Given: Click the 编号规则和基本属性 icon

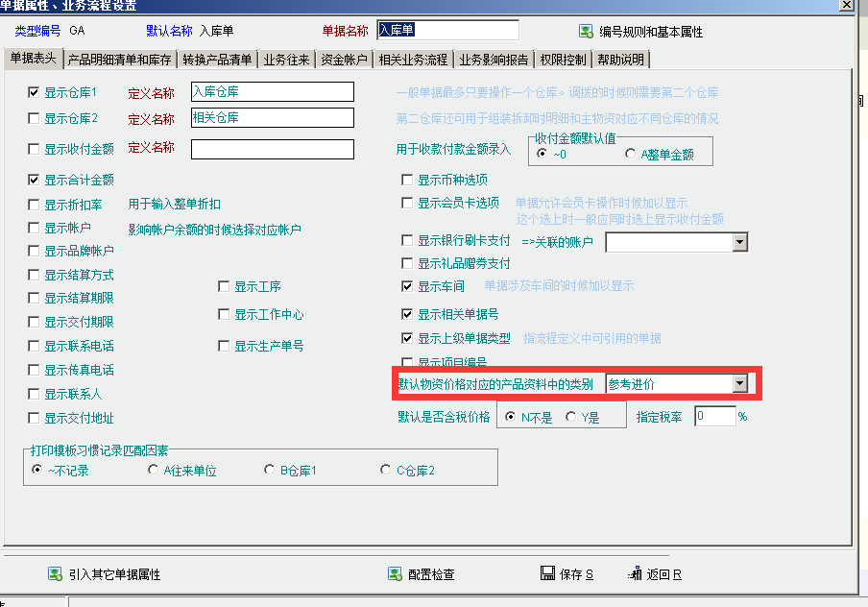Looking at the screenshot, I should pos(585,32).
